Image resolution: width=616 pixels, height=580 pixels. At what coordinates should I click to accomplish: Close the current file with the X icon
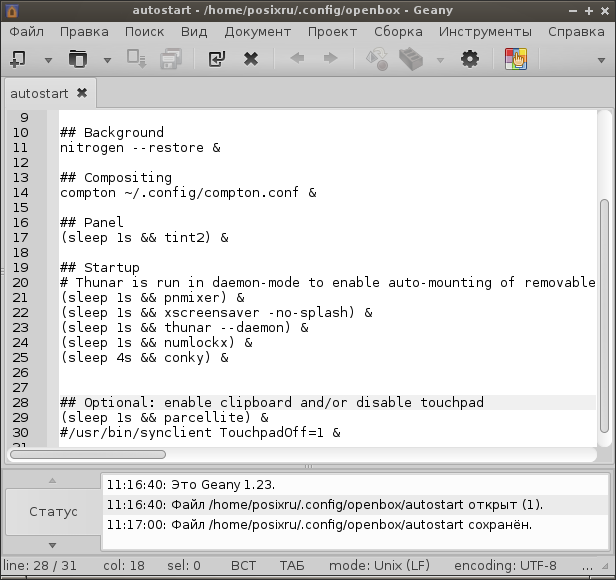point(251,59)
